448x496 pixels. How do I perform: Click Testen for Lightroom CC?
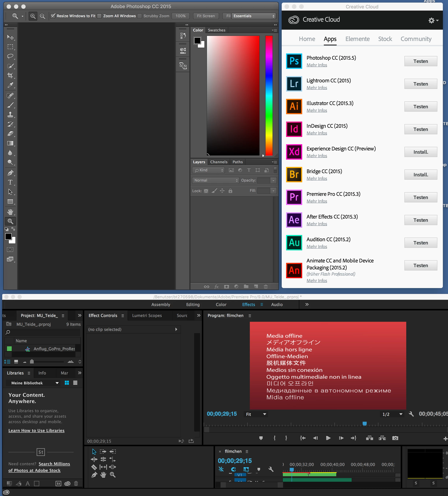(x=421, y=84)
